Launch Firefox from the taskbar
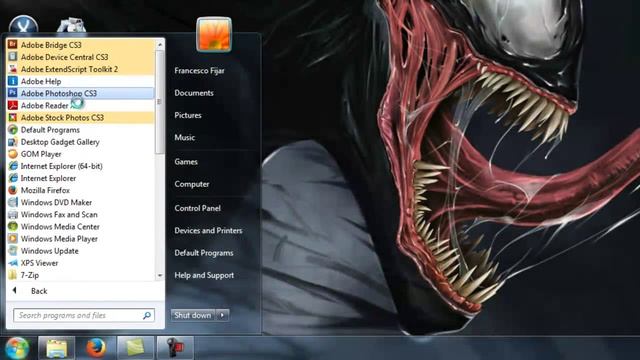Viewport: 640px width, 360px height. click(96, 348)
